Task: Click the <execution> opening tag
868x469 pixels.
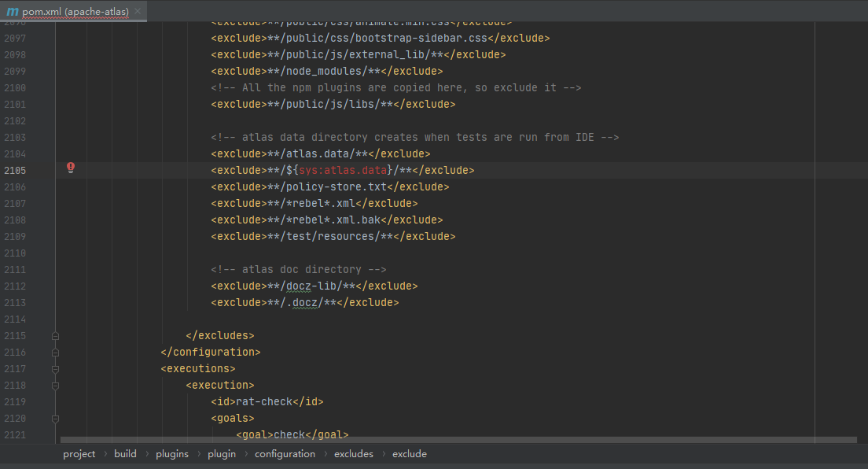Action: click(220, 386)
